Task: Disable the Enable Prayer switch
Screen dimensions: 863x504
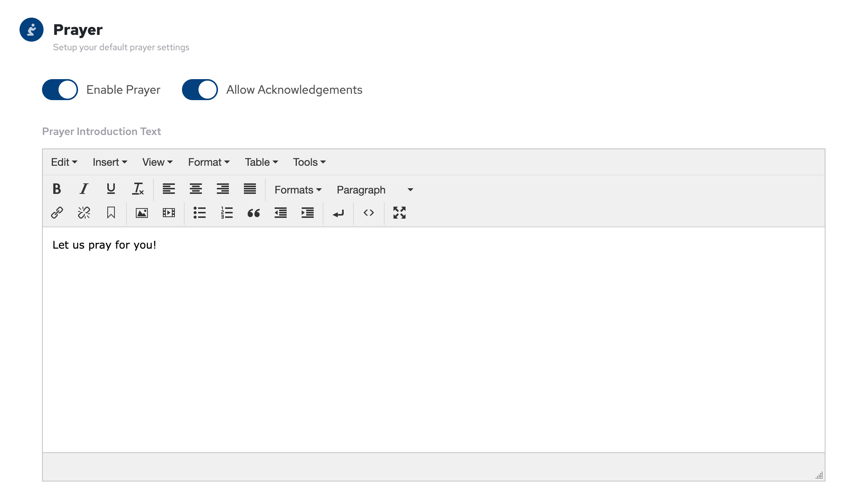Action: (x=60, y=90)
